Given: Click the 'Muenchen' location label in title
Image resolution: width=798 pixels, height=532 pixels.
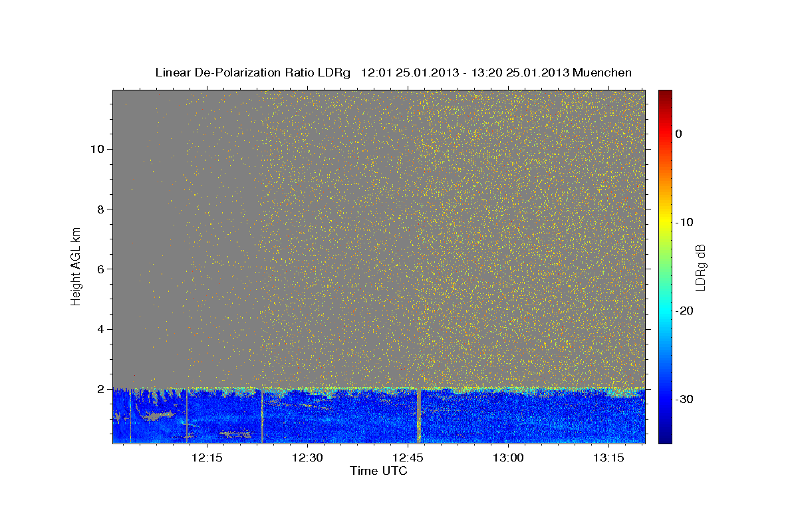Looking at the screenshot, I should pos(602,72).
